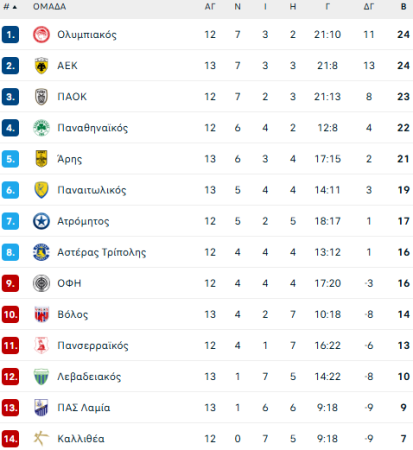Click the Καλλιθέα logo
Viewport: 413px width, 450px height.
pyautogui.click(x=41, y=439)
